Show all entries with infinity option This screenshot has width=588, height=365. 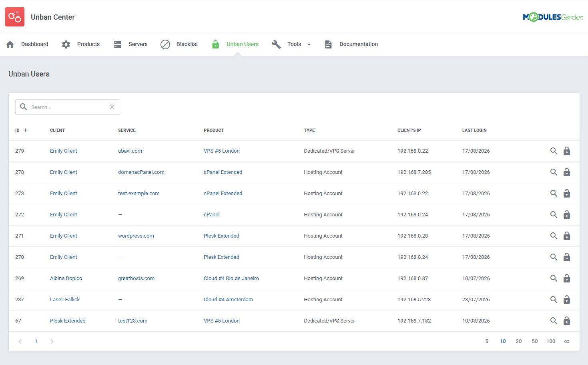(567, 341)
